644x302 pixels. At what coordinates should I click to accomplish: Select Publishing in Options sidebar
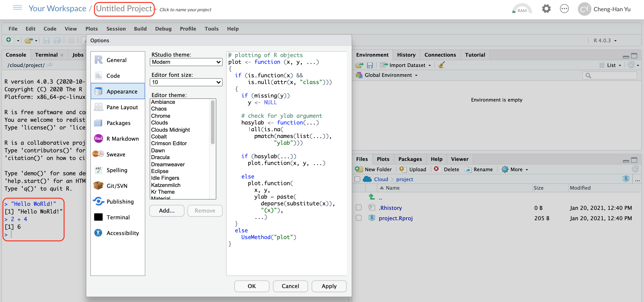click(x=118, y=202)
